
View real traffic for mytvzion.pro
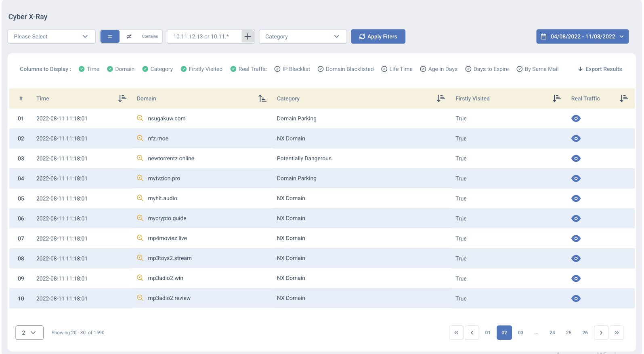[576, 178]
